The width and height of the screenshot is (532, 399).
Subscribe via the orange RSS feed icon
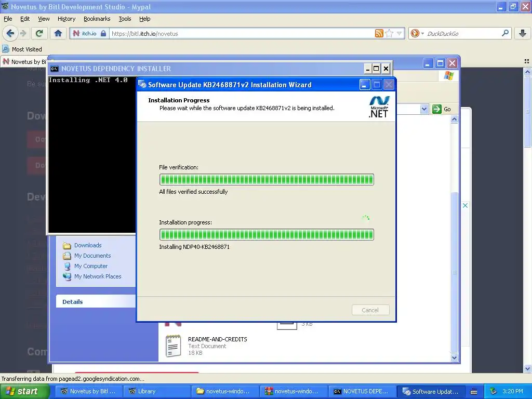point(379,33)
